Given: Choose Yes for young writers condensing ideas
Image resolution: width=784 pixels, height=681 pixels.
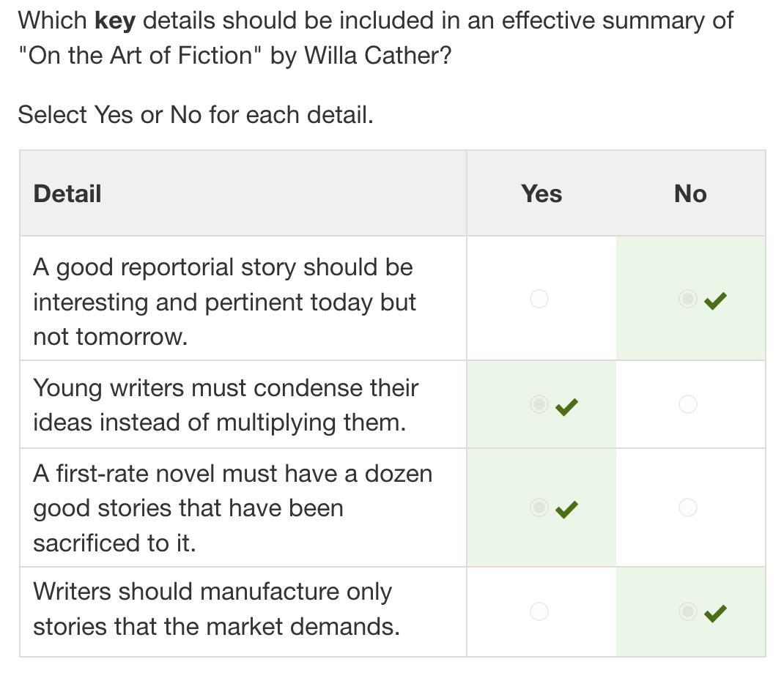Looking at the screenshot, I should click(539, 404).
